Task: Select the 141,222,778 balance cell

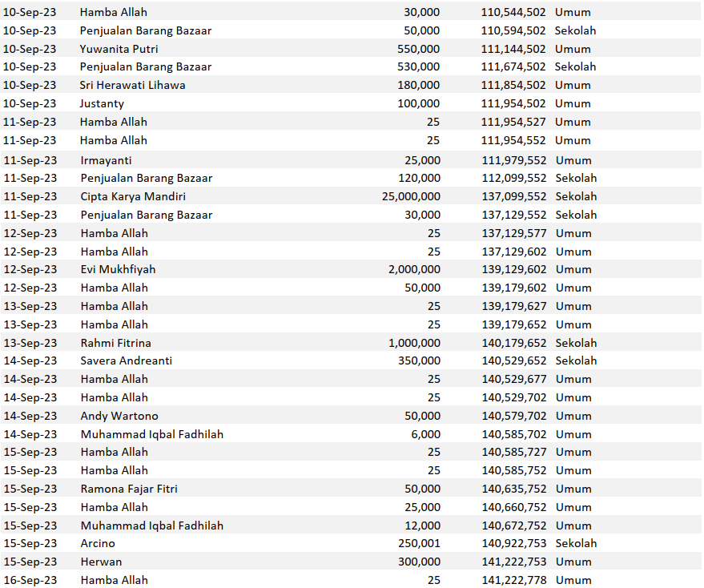Action: pos(513,580)
